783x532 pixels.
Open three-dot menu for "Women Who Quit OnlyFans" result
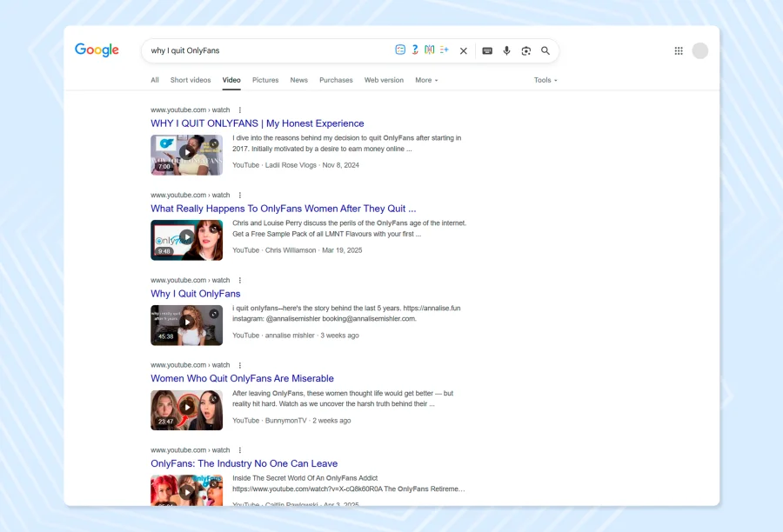point(240,365)
